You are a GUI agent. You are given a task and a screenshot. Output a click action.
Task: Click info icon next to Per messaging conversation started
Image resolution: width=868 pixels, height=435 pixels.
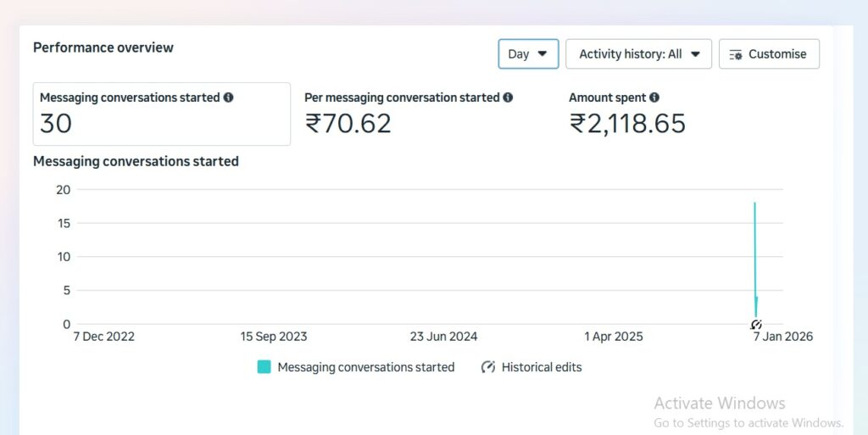tap(508, 98)
